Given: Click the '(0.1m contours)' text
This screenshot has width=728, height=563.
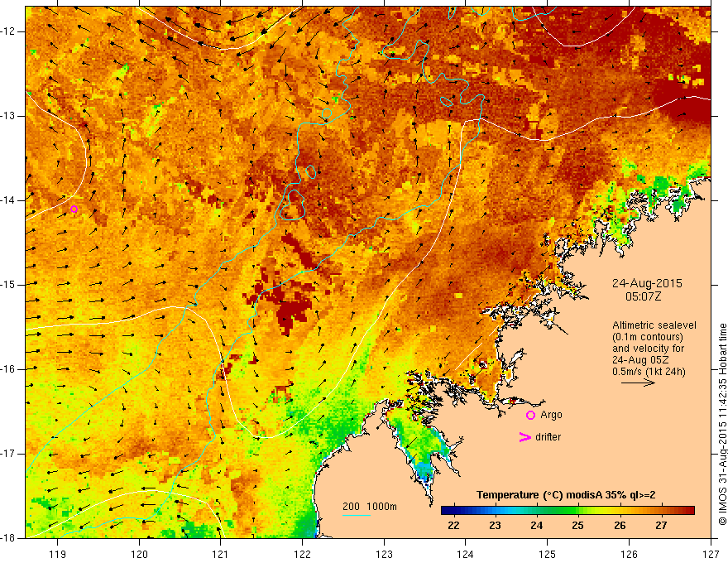Looking at the screenshot, I should pos(648,337).
